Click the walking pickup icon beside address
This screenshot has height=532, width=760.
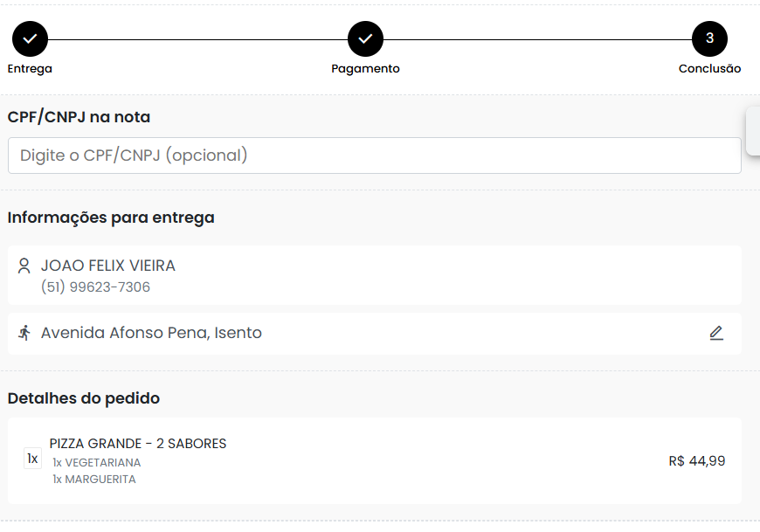(x=24, y=333)
